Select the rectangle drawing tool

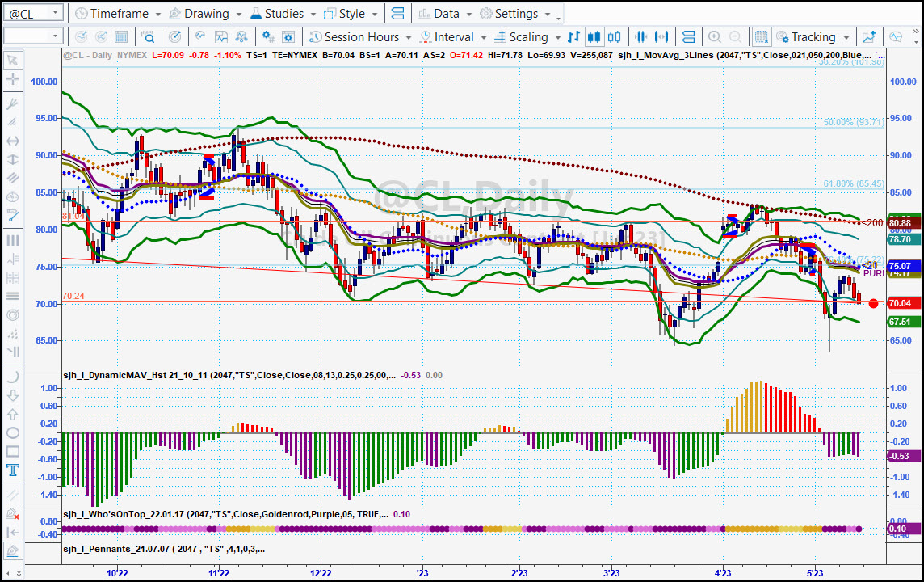pos(13,452)
